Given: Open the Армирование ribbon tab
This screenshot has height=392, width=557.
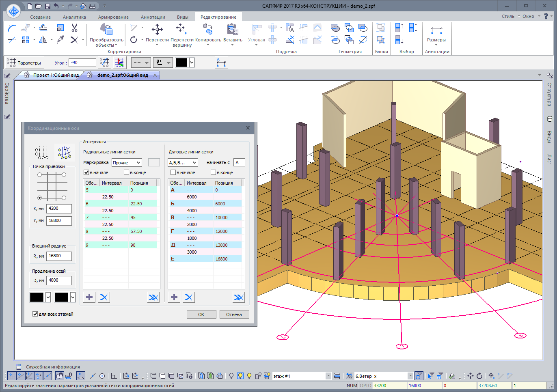Looking at the screenshot, I should 113,17.
